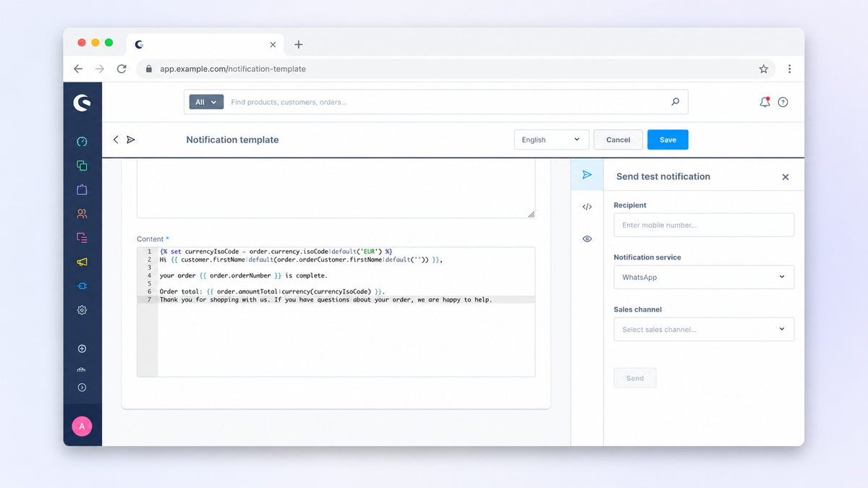Open the Content list icon in sidebar

82,237
